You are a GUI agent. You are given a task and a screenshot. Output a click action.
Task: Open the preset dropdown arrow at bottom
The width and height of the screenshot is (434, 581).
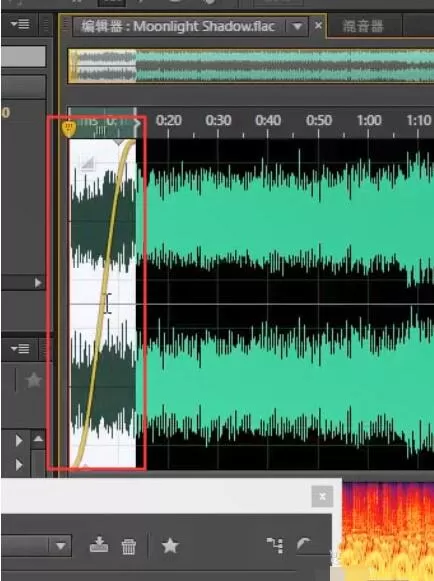[60, 546]
